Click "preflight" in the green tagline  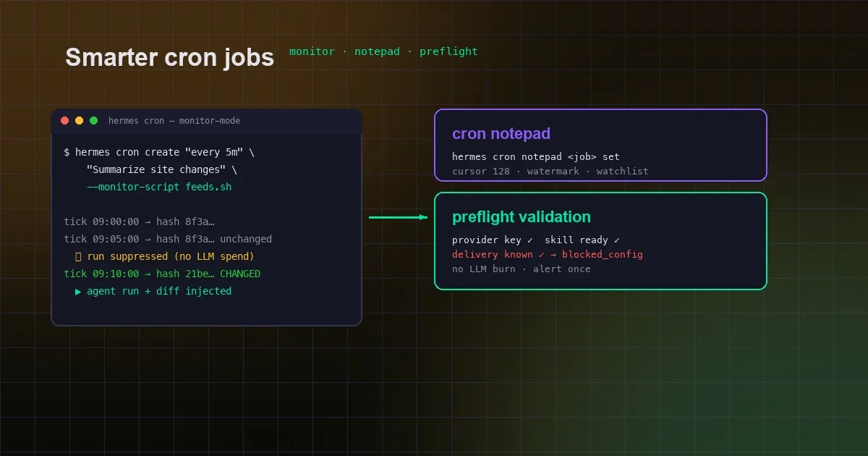[448, 51]
